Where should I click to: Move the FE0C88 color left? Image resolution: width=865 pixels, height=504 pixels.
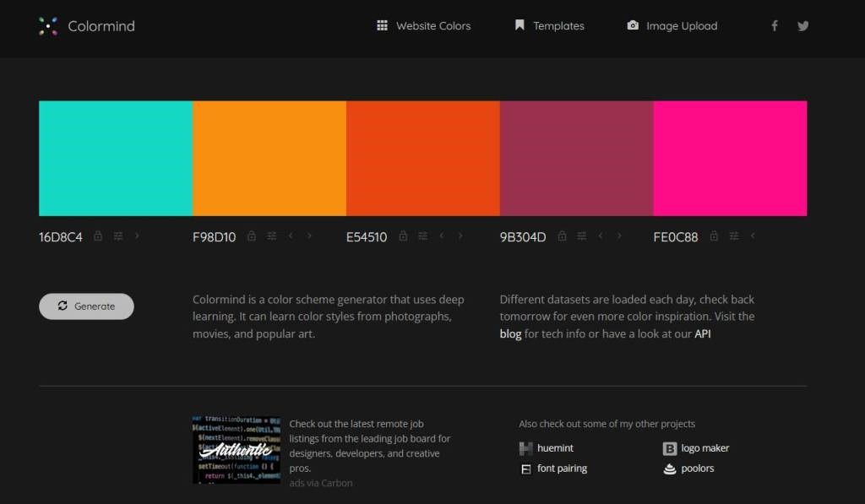click(753, 236)
